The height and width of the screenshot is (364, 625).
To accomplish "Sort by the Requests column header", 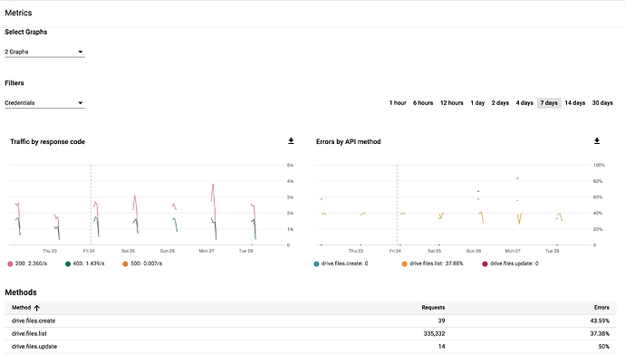I will coord(433,308).
